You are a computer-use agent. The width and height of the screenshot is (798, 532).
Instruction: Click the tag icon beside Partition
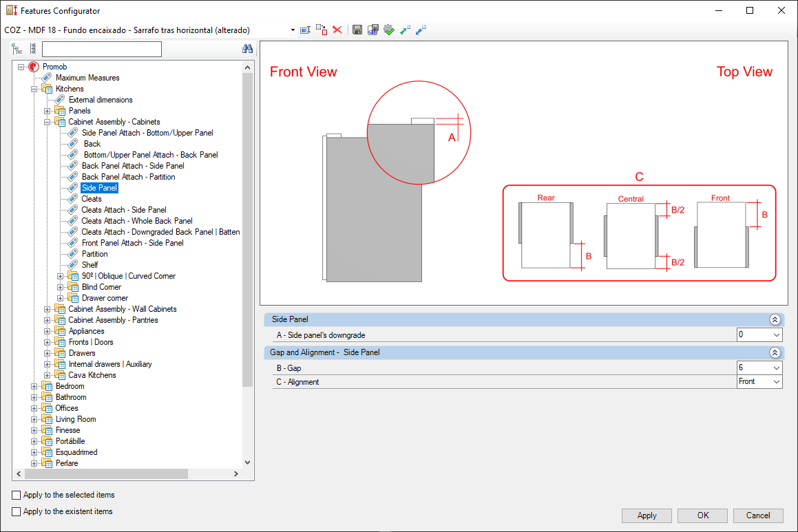tap(73, 254)
